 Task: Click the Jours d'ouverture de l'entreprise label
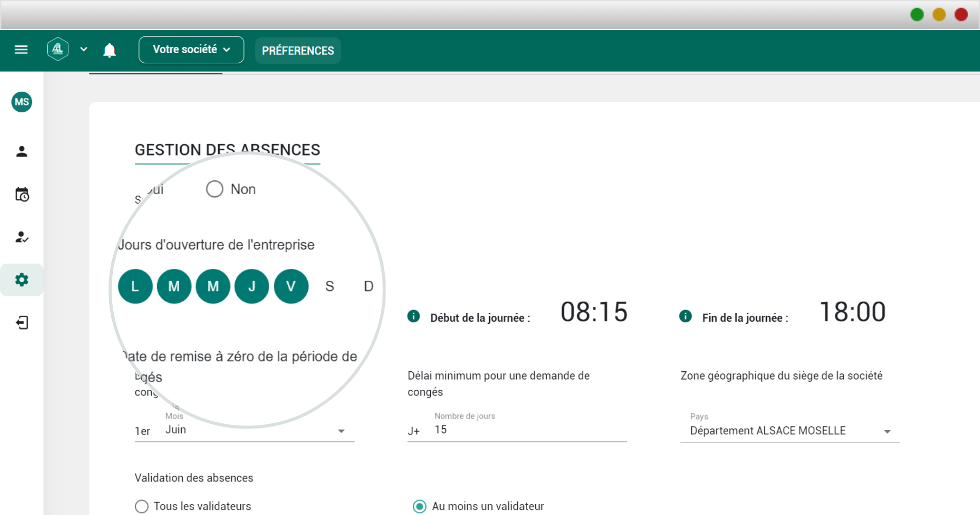click(216, 245)
